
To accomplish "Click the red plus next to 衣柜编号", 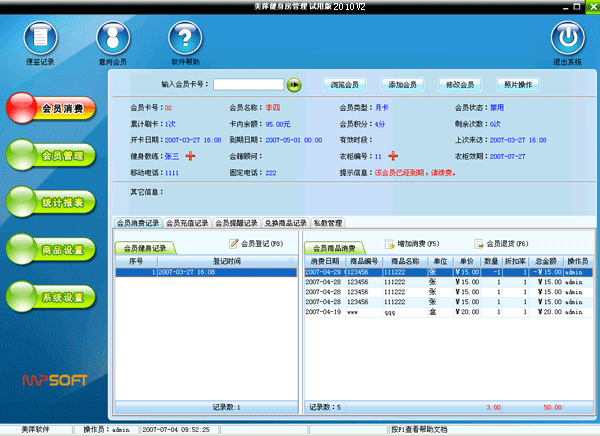I will point(393,156).
